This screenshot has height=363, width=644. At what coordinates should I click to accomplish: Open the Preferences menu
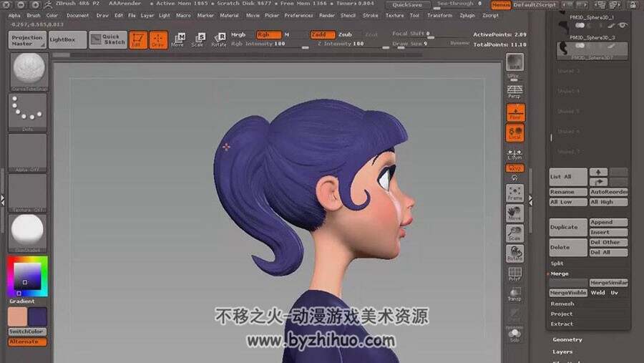pyautogui.click(x=298, y=15)
